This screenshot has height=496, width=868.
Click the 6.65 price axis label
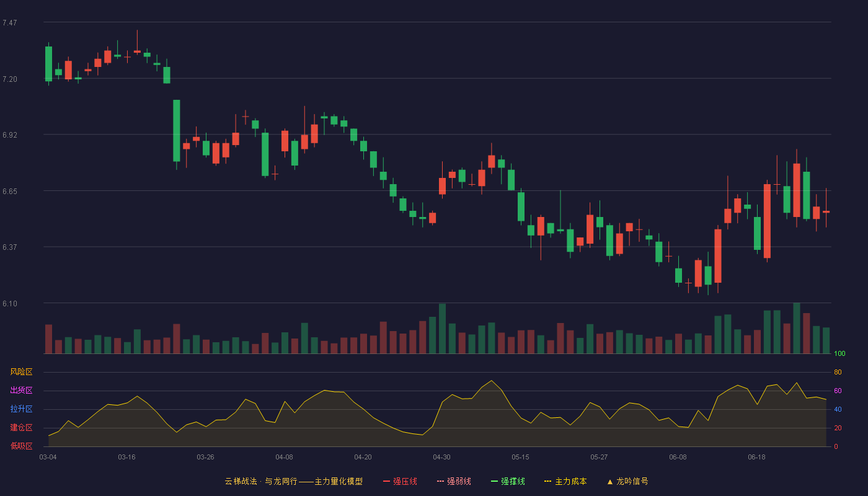(x=10, y=192)
